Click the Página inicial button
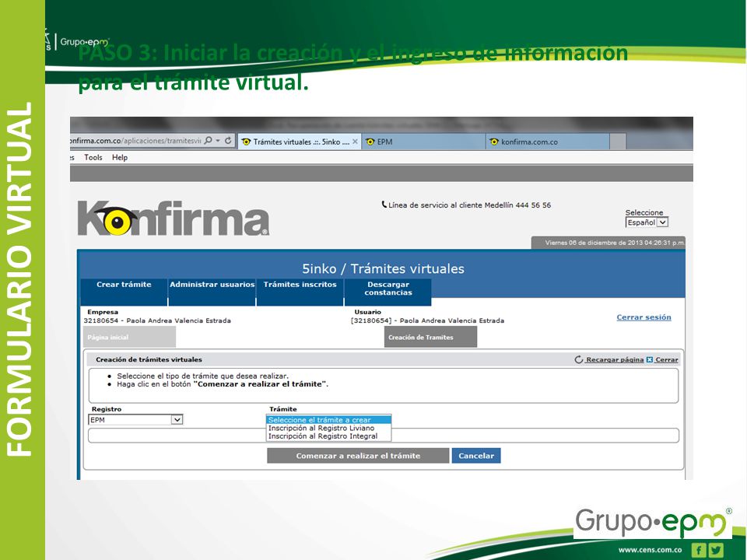 click(x=130, y=337)
